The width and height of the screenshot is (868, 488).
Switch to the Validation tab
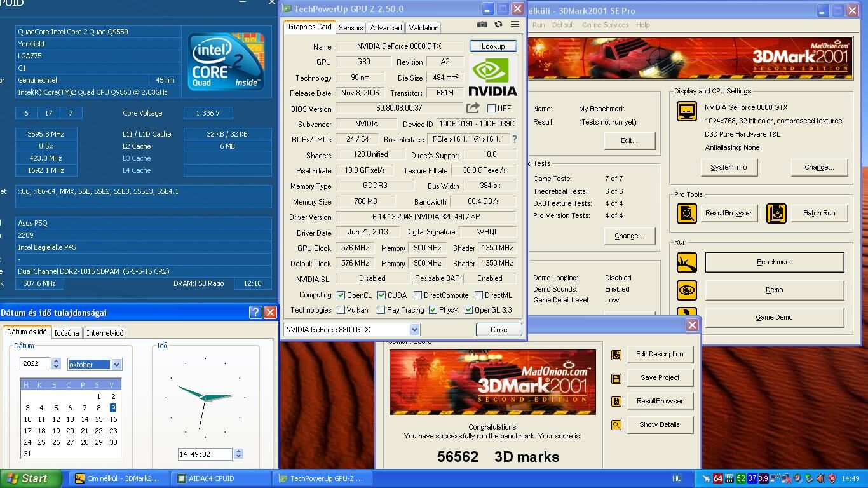[423, 28]
